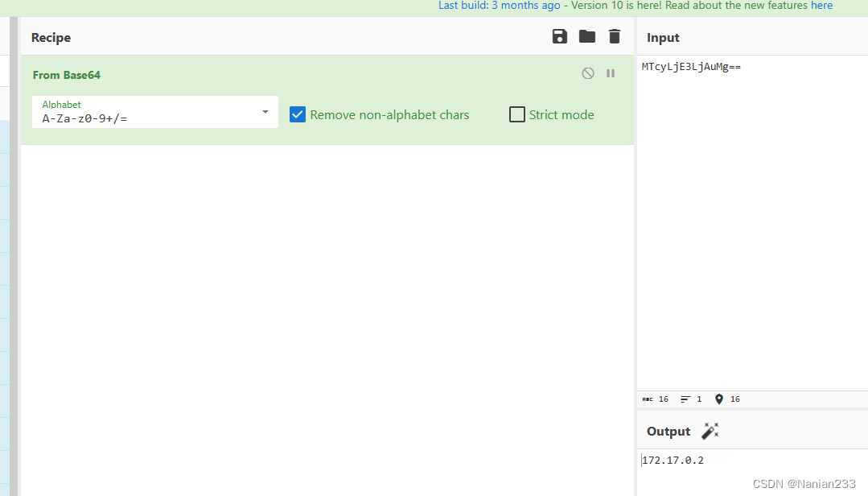868x496 pixels.
Task: Click the Output panel heading
Action: pos(668,431)
